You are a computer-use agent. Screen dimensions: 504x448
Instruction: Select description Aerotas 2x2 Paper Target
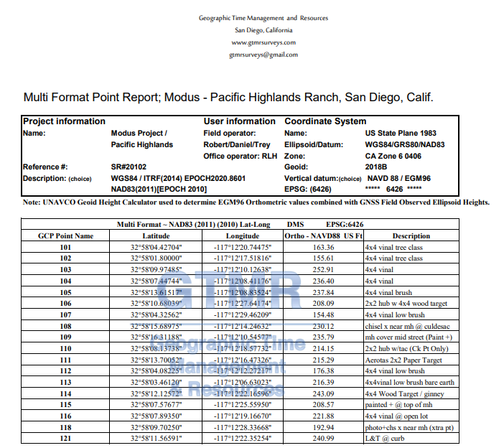tap(403, 360)
